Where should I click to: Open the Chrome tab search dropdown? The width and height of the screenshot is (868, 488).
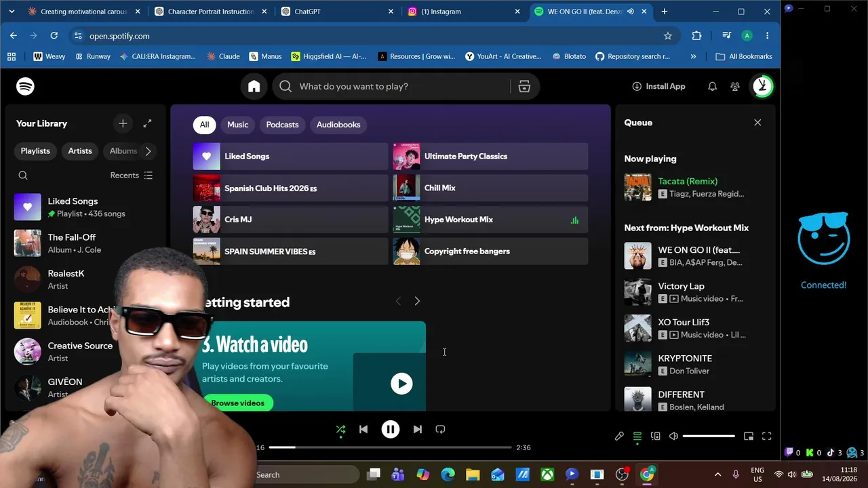12,12
